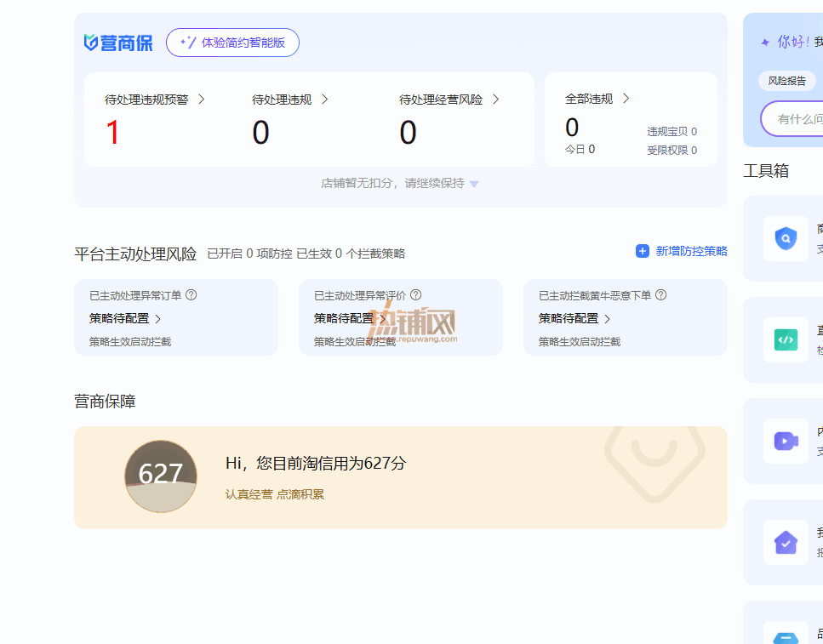
Task: Open the 待处理违规 section
Action: 289,100
